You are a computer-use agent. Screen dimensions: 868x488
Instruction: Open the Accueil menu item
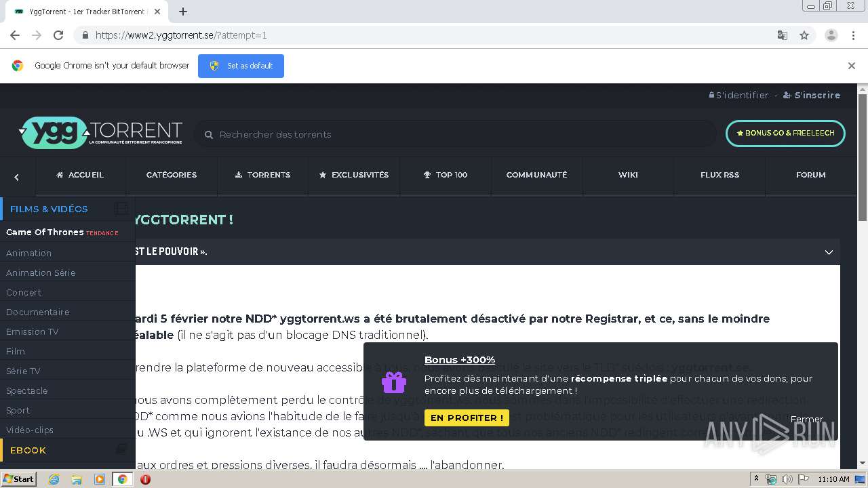(80, 175)
